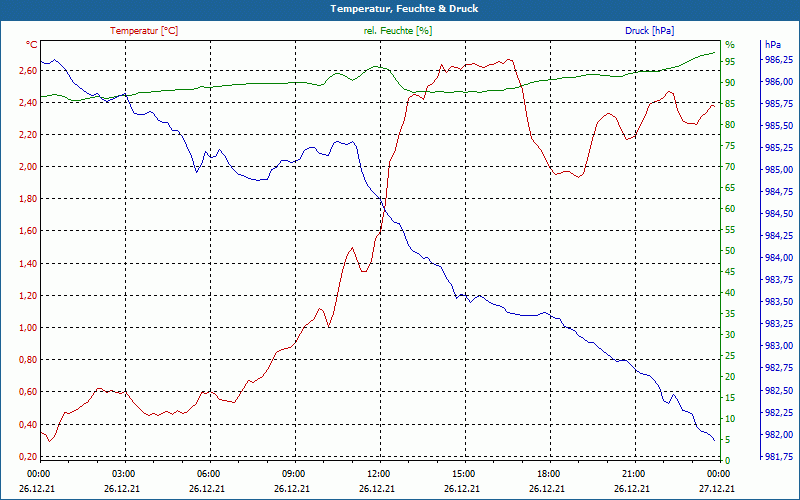This screenshot has width=800, height=500.
Task: Select the '70' humidity axis value
Action: pos(730,167)
